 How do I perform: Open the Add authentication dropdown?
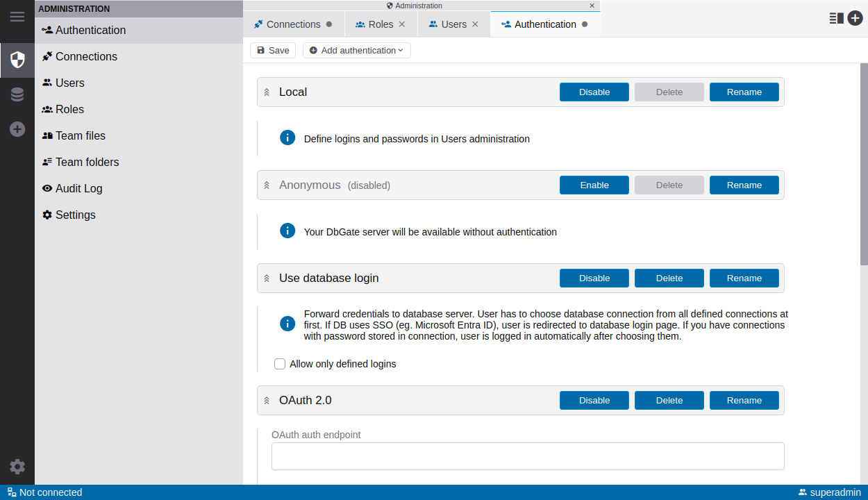[x=357, y=51]
